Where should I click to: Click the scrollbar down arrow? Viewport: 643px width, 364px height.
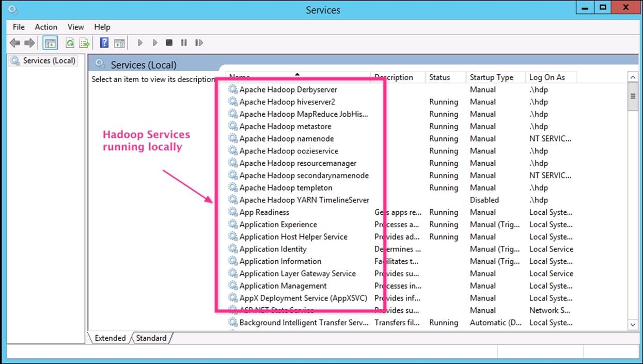point(633,324)
